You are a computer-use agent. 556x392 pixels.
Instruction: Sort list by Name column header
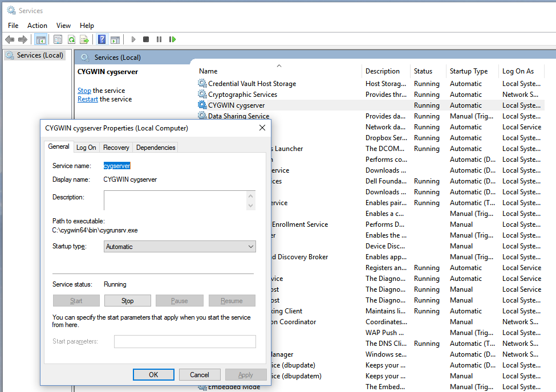(x=208, y=71)
